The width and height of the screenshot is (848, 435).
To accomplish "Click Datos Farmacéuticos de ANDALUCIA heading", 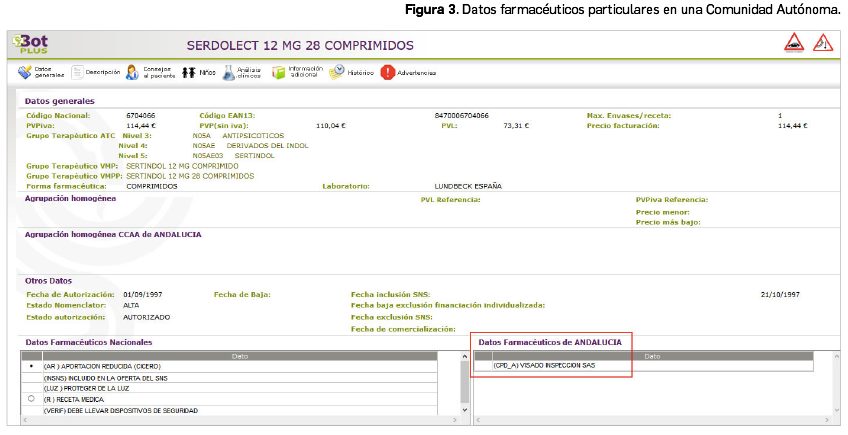I will [550, 342].
